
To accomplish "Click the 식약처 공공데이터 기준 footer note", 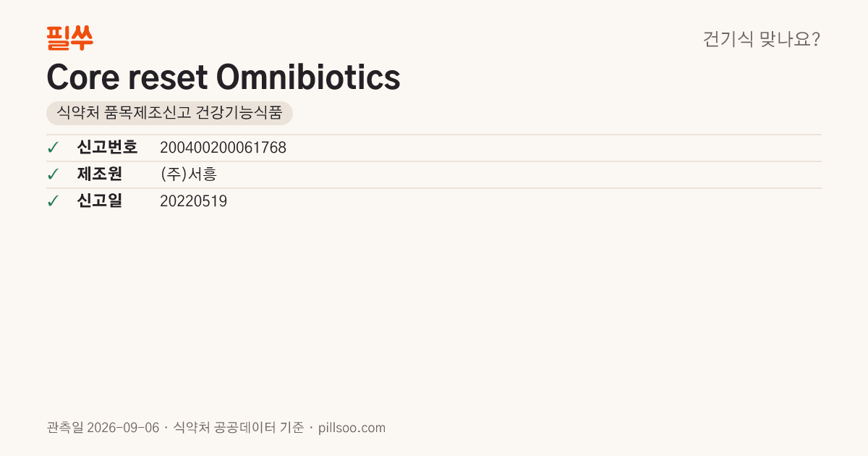I will pyautogui.click(x=239, y=428).
